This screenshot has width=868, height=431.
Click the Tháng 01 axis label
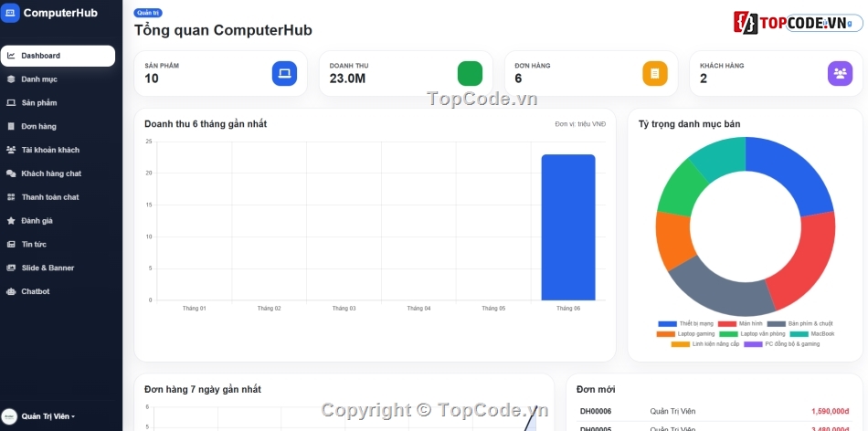(194, 308)
